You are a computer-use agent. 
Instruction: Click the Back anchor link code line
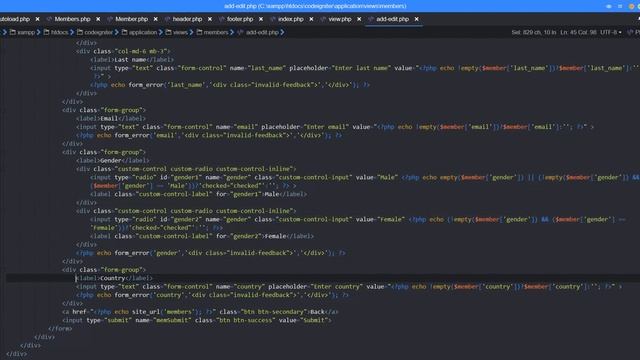200,312
